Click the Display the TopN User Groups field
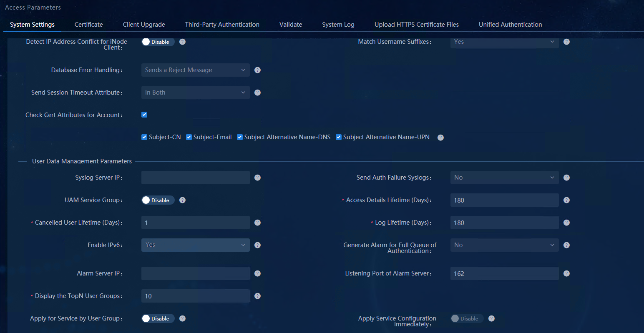The height and width of the screenshot is (333, 644). (x=196, y=296)
